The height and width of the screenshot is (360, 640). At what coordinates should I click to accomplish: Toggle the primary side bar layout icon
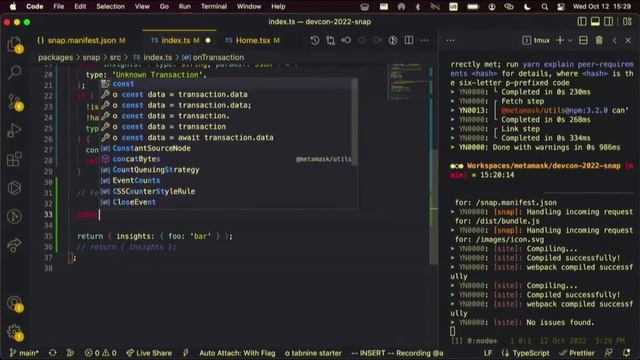[x=582, y=22]
